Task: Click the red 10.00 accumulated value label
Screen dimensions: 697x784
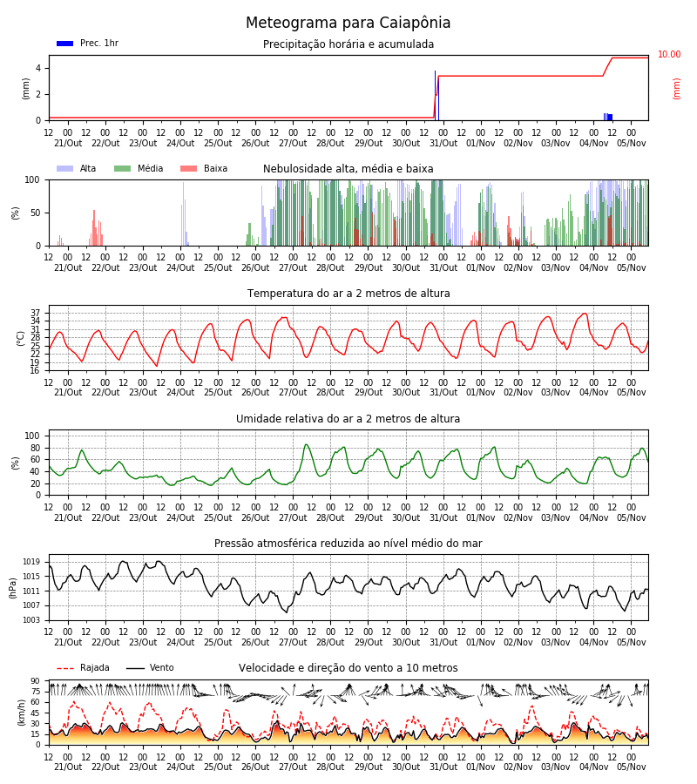Action: 669,54
